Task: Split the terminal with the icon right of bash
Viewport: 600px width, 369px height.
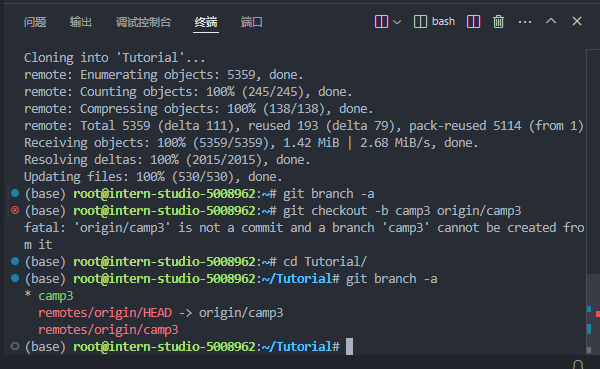Action: 473,21
